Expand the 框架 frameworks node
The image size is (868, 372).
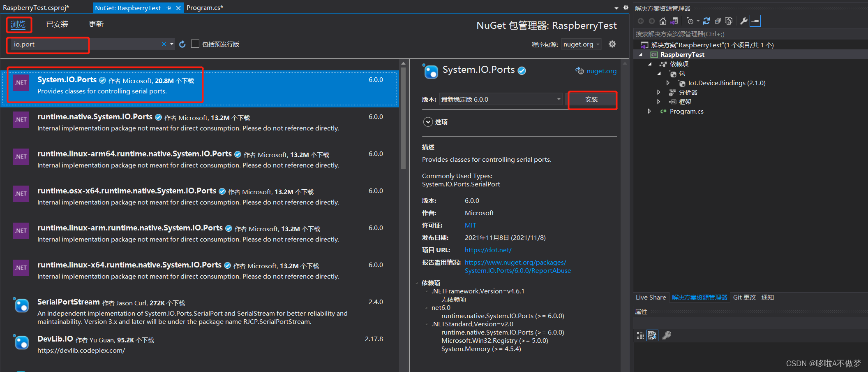659,102
